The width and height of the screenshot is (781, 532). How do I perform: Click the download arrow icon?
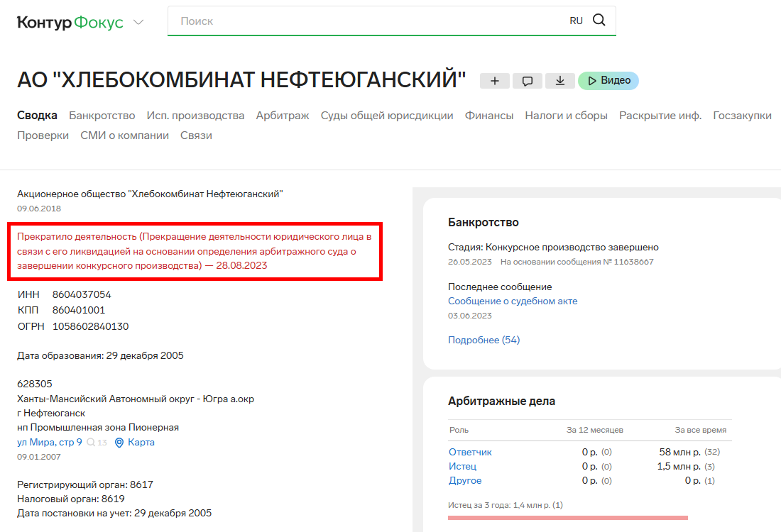(560, 81)
